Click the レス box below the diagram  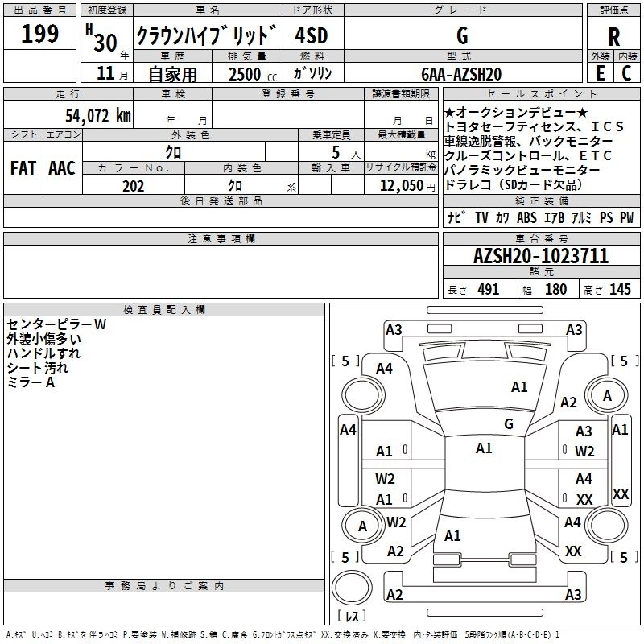(351, 617)
